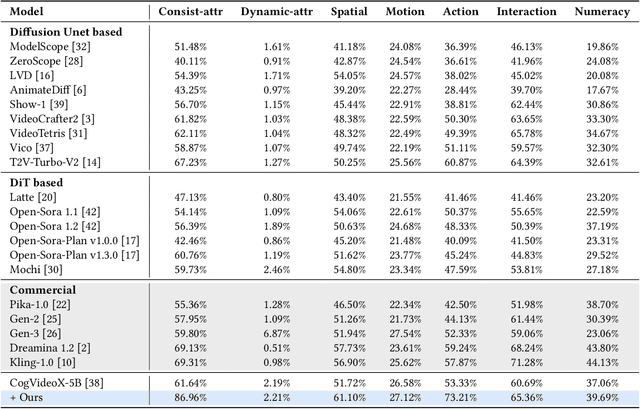Click the Numeracy column header

tap(602, 11)
